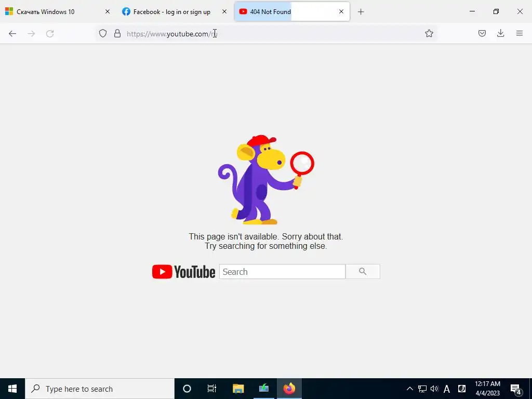
Task: Open File Explorer from the taskbar
Action: (238, 389)
